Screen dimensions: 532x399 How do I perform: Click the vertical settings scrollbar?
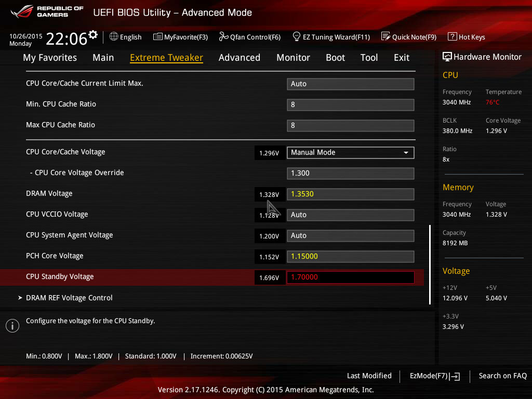click(430, 264)
